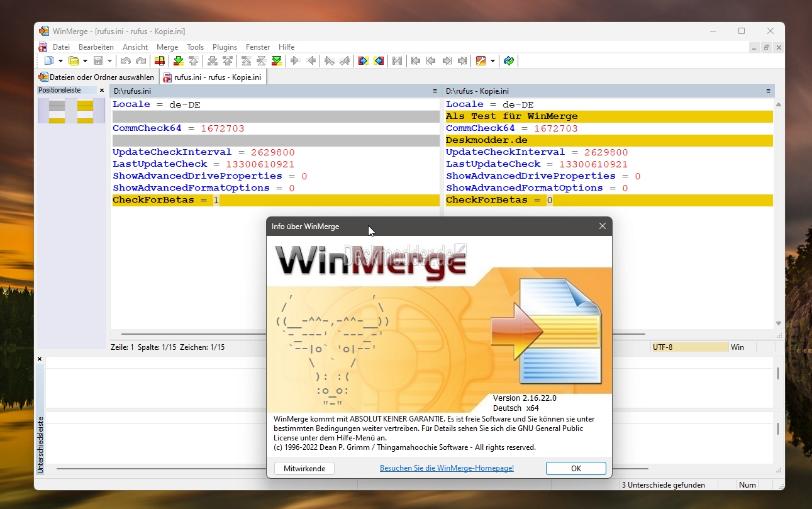
Task: Expand the New document dropdown arrow
Action: [60, 61]
